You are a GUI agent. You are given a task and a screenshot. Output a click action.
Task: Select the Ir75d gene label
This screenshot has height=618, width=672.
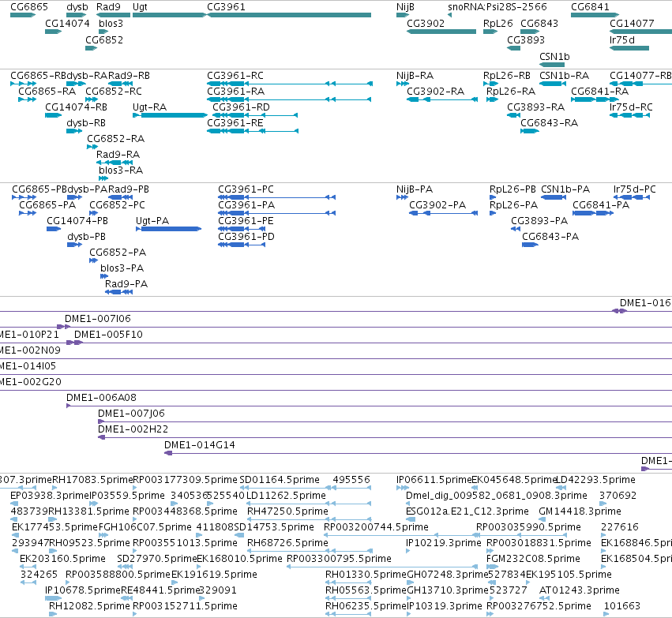(x=622, y=39)
